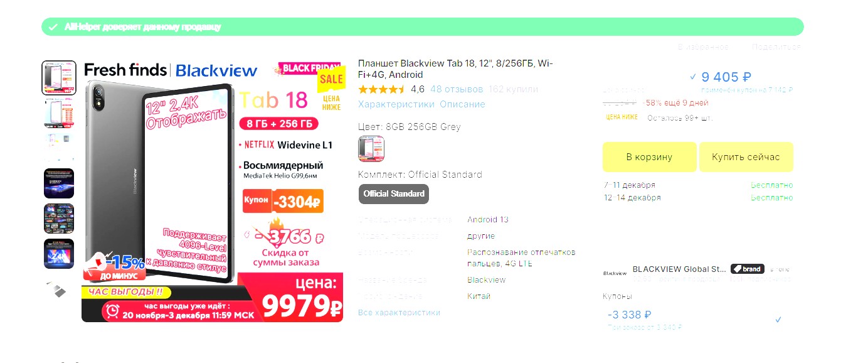This screenshot has height=363, width=868.
Task: Expand delivery option 7–11 декабря
Action: coord(629,185)
